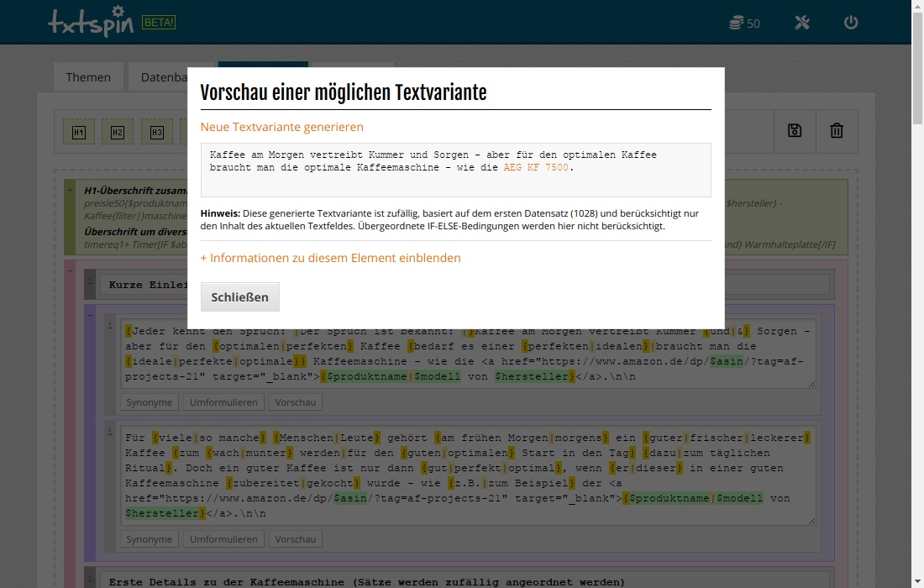The width and height of the screenshot is (924, 588).
Task: Show information about this element in dialog
Action: pos(330,258)
